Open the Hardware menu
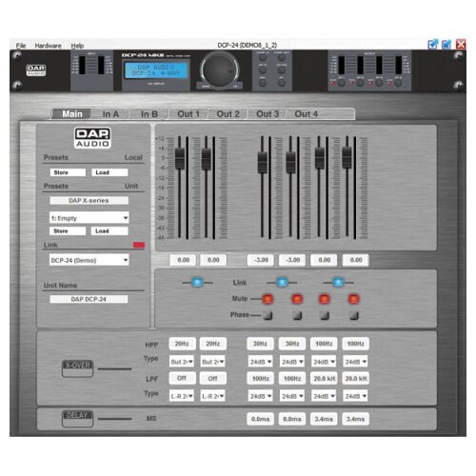The image size is (476, 476). pos(48,46)
